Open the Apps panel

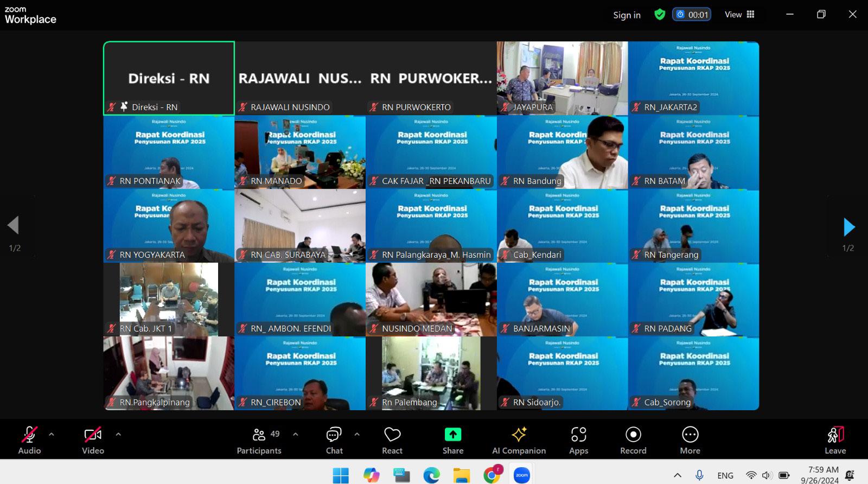[579, 440]
